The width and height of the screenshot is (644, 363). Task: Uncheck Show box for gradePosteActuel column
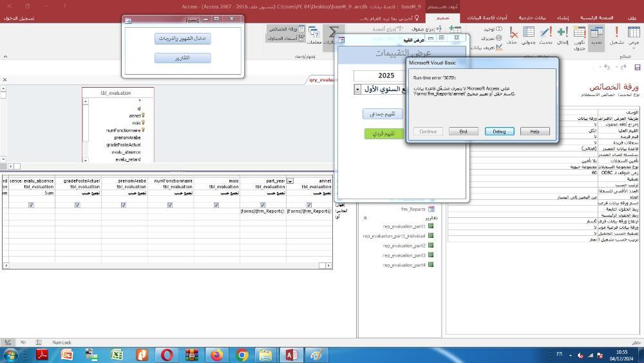click(77, 205)
